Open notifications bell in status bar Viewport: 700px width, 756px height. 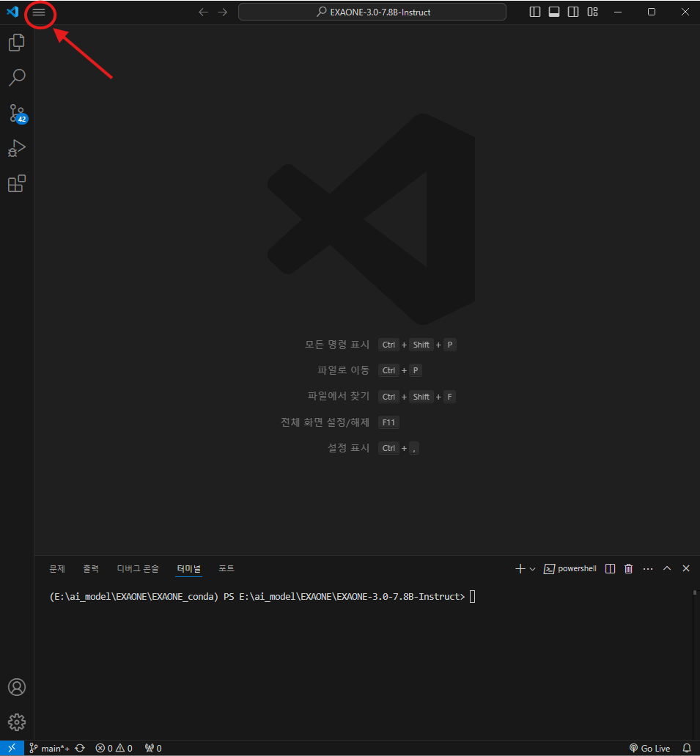tap(687, 748)
